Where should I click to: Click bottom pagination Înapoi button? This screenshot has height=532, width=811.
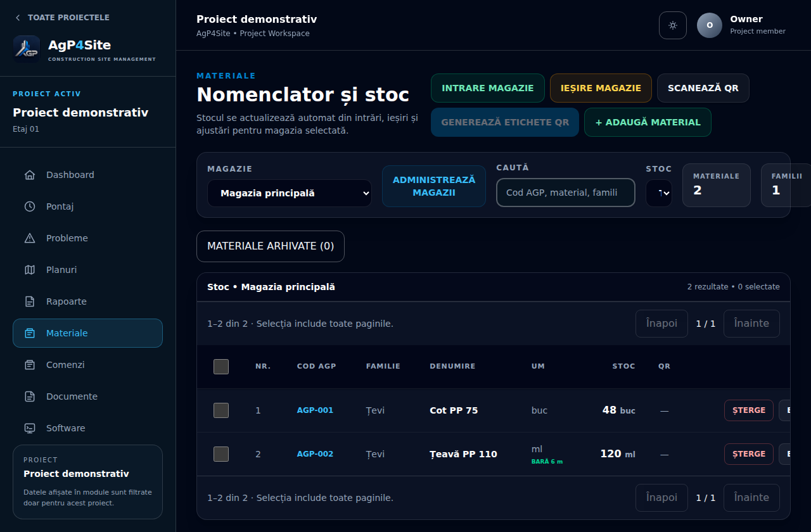pos(661,498)
